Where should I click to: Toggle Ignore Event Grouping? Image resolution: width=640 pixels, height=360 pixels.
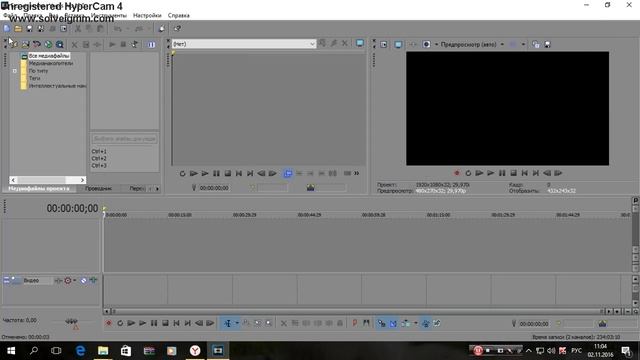pyautogui.click(x=437, y=323)
